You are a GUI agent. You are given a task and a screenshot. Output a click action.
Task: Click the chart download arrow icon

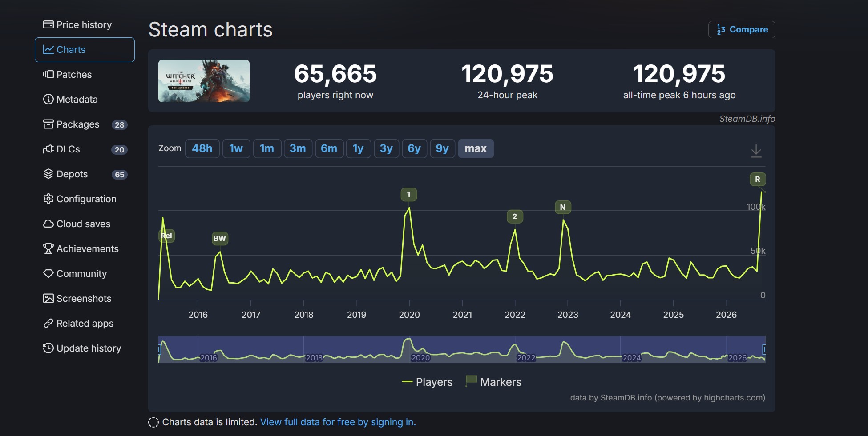[x=756, y=151]
